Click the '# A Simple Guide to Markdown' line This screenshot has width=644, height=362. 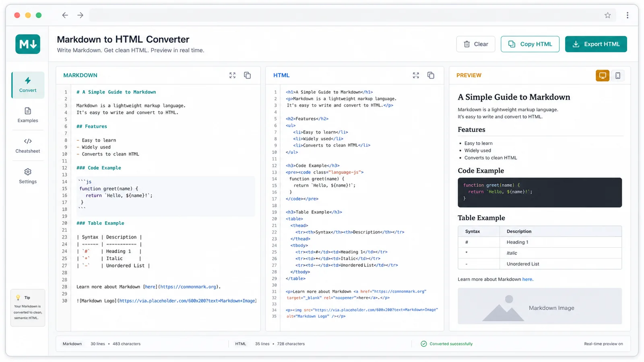(116, 92)
